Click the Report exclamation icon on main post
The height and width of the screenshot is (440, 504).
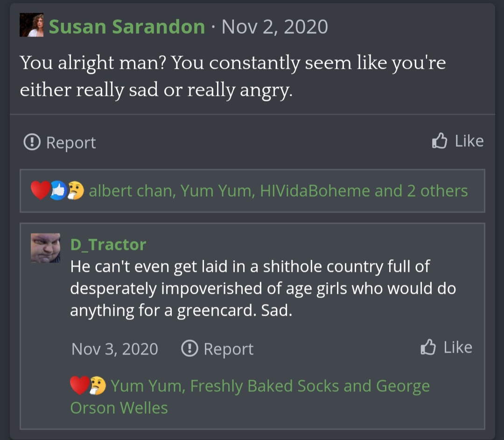coord(32,142)
